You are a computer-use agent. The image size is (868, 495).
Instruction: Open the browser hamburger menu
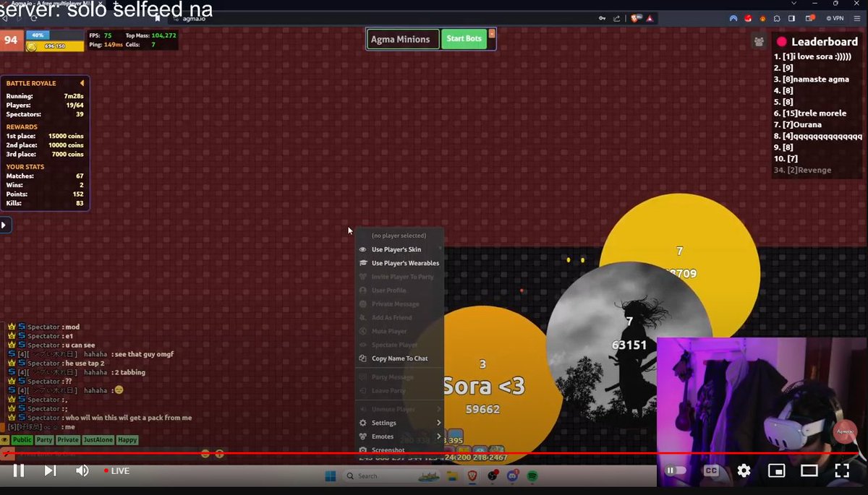coord(856,18)
